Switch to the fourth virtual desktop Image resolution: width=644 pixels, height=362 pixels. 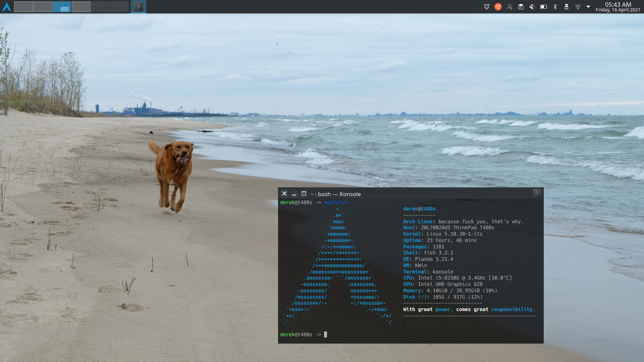click(81, 7)
